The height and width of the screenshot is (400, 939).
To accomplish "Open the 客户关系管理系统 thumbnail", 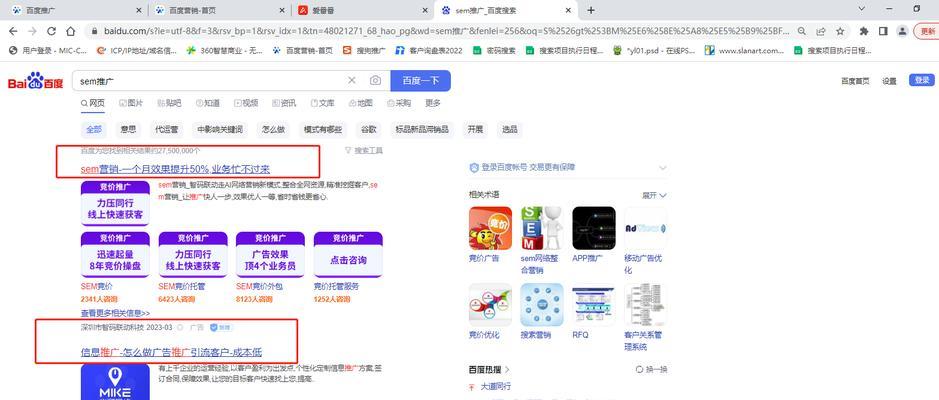I will pos(646,305).
